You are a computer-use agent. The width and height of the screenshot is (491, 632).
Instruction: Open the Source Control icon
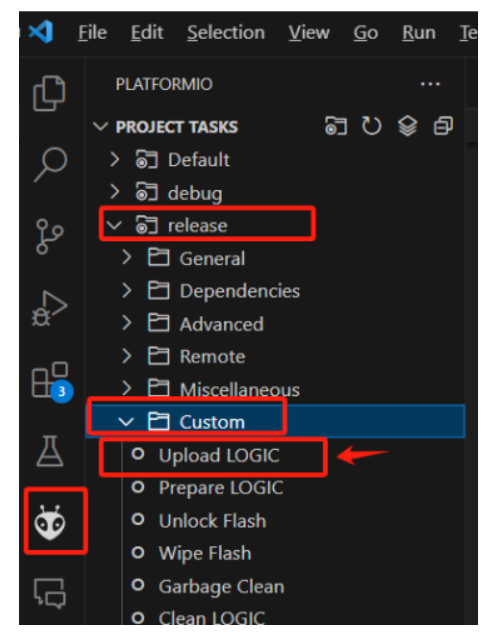point(49,237)
